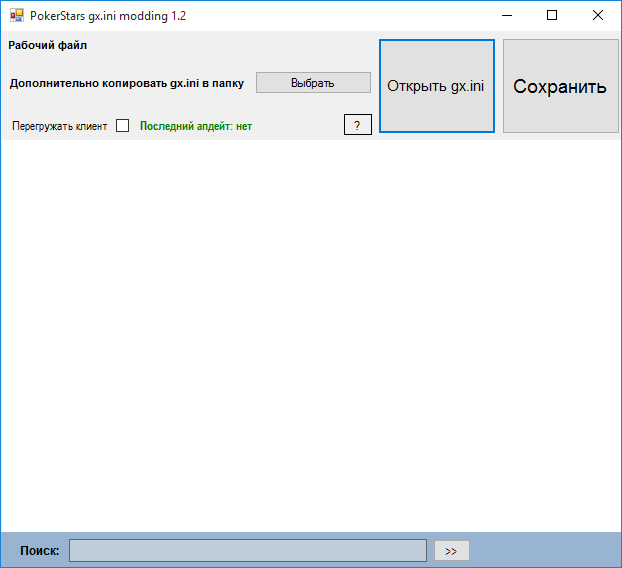Enable the Перегружать клиент checkbox

click(x=122, y=126)
